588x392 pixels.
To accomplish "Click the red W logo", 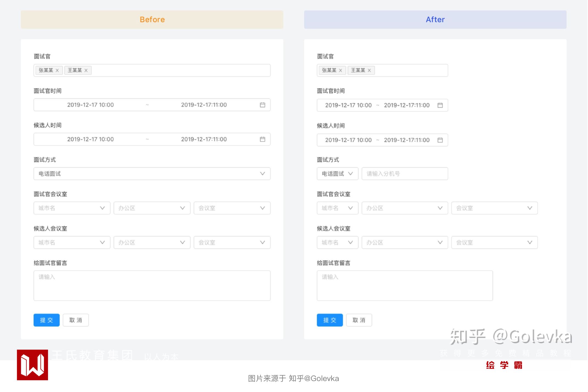I will (x=32, y=365).
